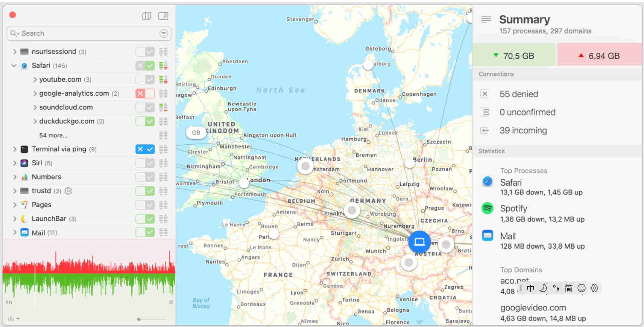The image size is (644, 327).
Task: Expand google-analytics.com domain entry
Action: [x=35, y=93]
